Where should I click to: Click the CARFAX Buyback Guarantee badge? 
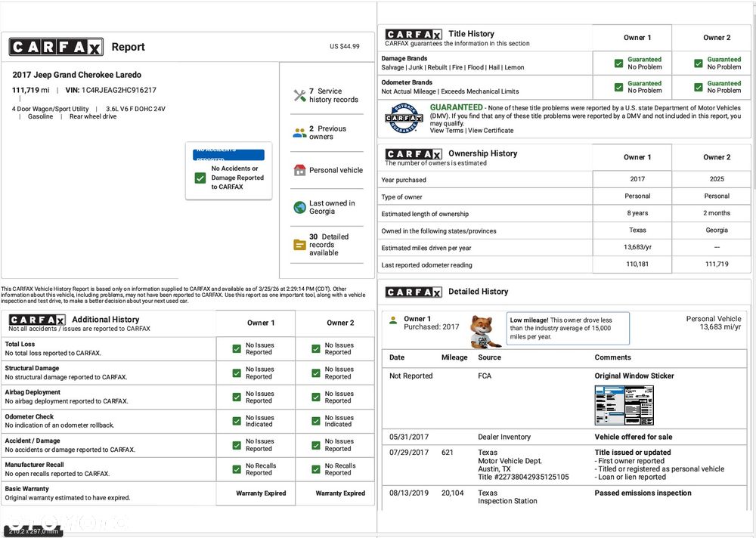404,118
